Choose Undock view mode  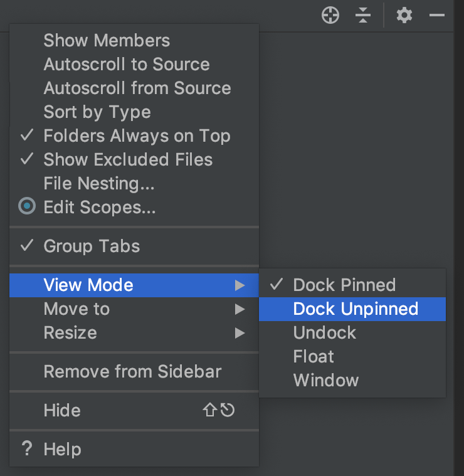(352, 333)
